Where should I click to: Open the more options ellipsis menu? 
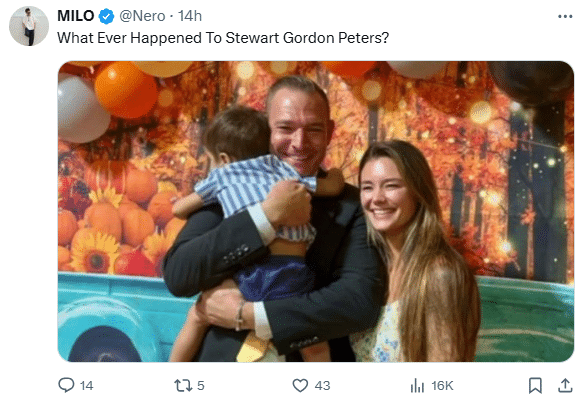(x=565, y=16)
